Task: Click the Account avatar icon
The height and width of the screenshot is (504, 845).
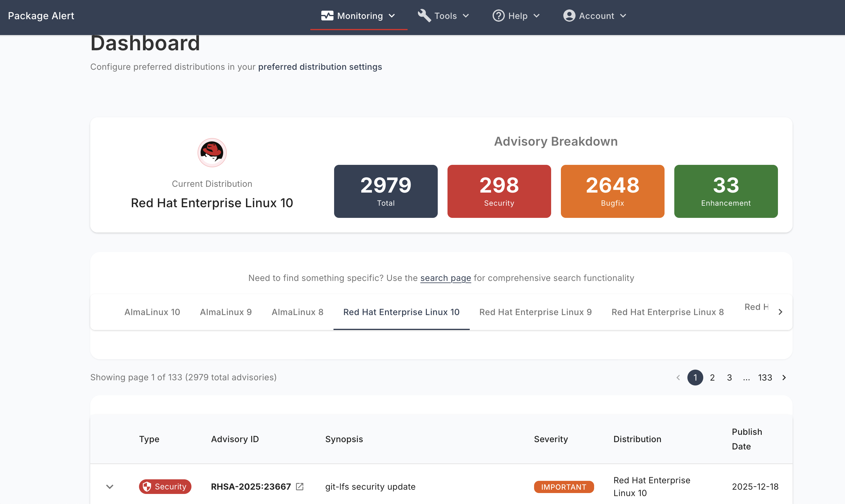Action: (x=569, y=16)
